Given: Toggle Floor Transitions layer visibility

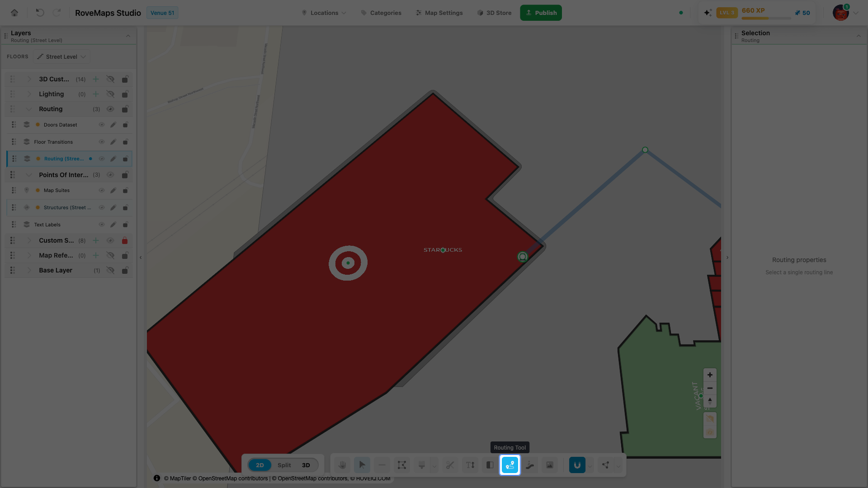Looking at the screenshot, I should (x=102, y=142).
